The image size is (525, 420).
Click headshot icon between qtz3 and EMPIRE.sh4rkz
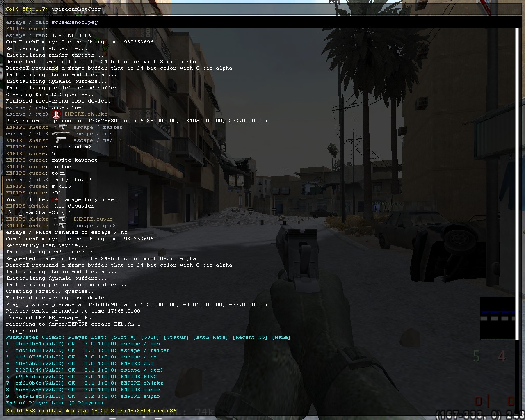(x=57, y=114)
